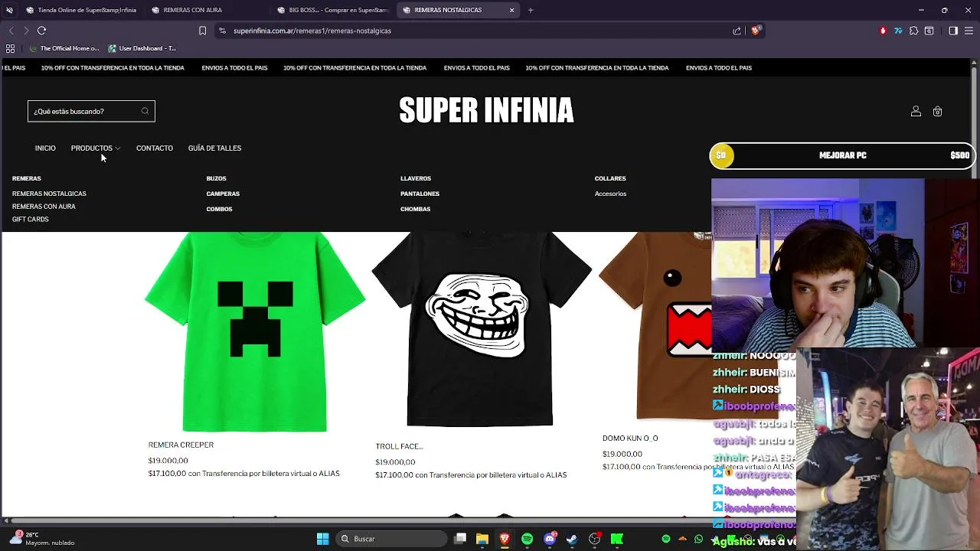Image resolution: width=980 pixels, height=551 pixels.
Task: Open the browser hamburger menu
Action: click(x=969, y=31)
